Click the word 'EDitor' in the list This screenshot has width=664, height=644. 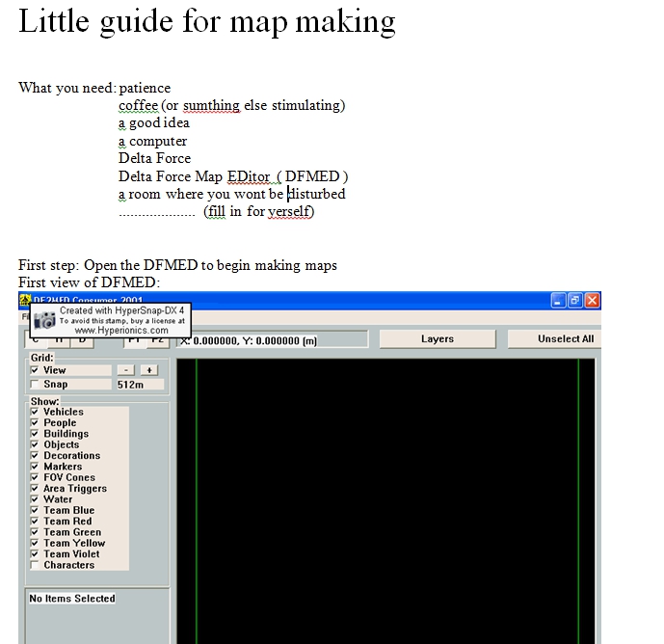coord(249,176)
